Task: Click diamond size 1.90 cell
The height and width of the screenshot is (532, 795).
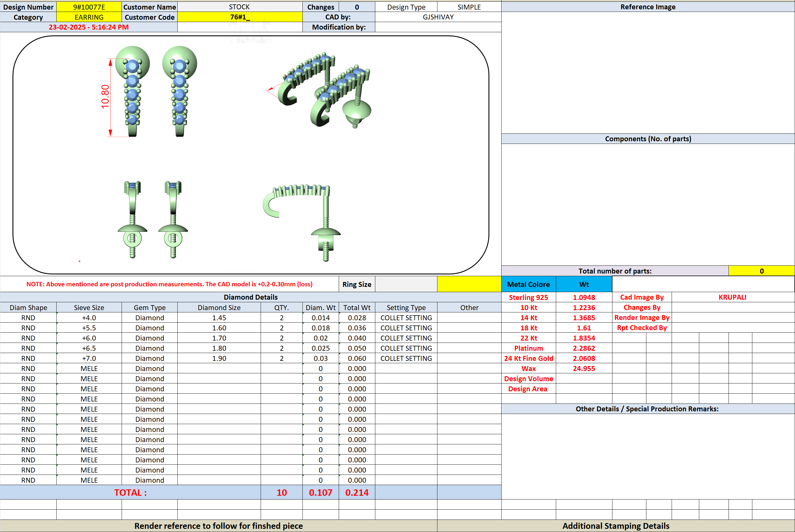Action: [219, 358]
